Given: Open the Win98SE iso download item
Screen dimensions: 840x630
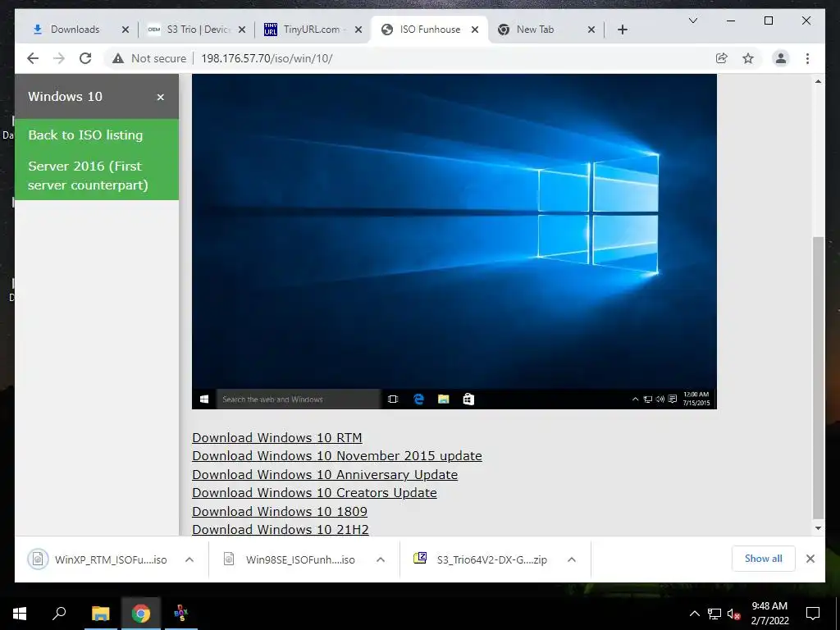Looking at the screenshot, I should 290,559.
